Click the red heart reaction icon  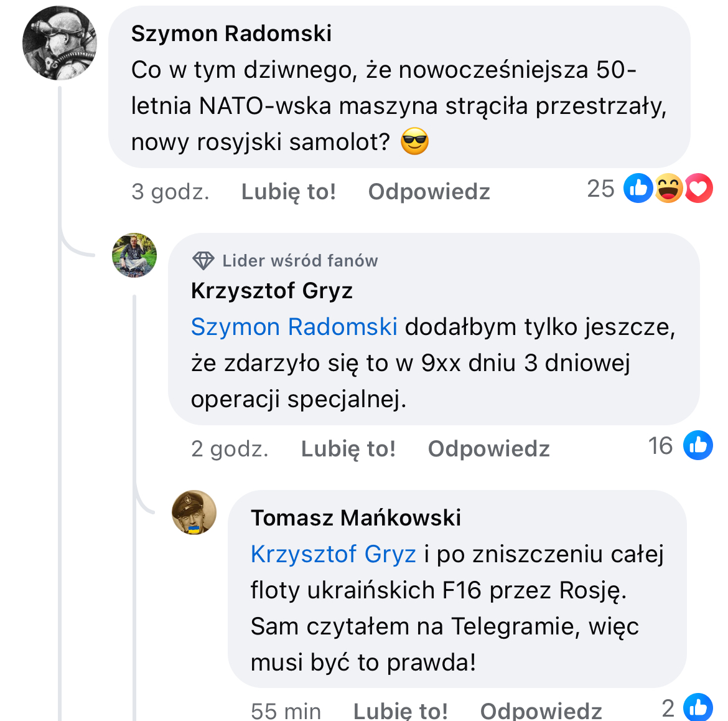coord(698,188)
